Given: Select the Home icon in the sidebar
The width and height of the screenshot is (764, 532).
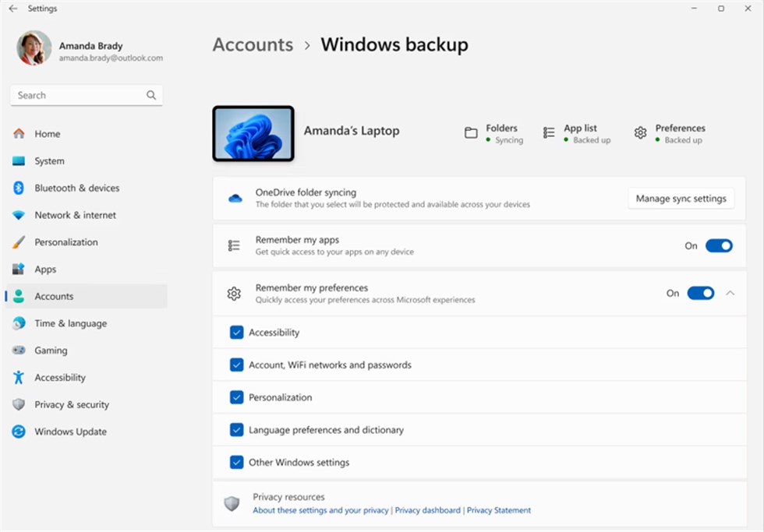Looking at the screenshot, I should coord(21,134).
